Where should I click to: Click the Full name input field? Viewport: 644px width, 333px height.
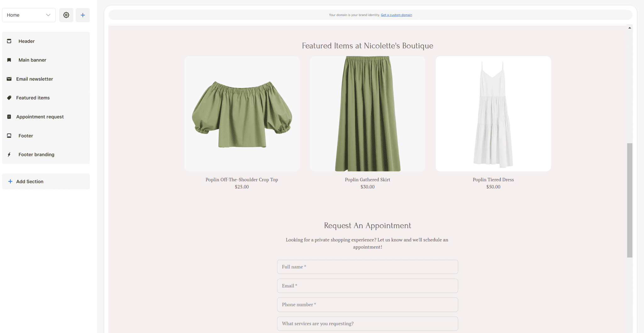coord(367,267)
